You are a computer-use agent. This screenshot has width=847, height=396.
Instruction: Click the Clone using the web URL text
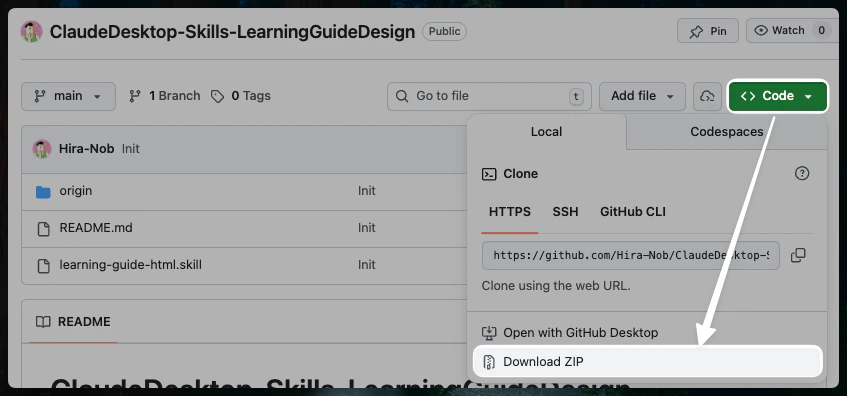coord(556,286)
